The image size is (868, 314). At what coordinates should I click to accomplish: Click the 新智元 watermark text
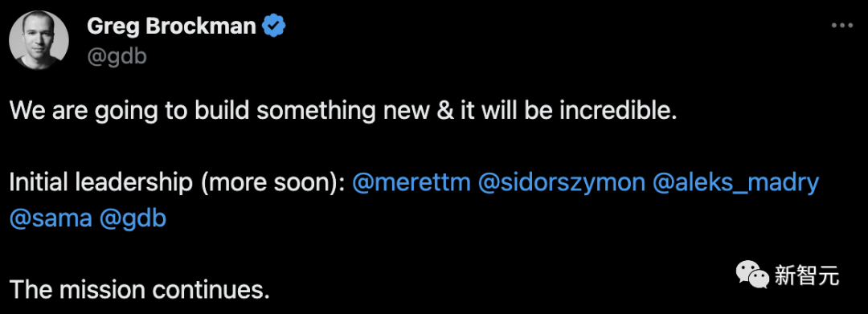tap(807, 275)
